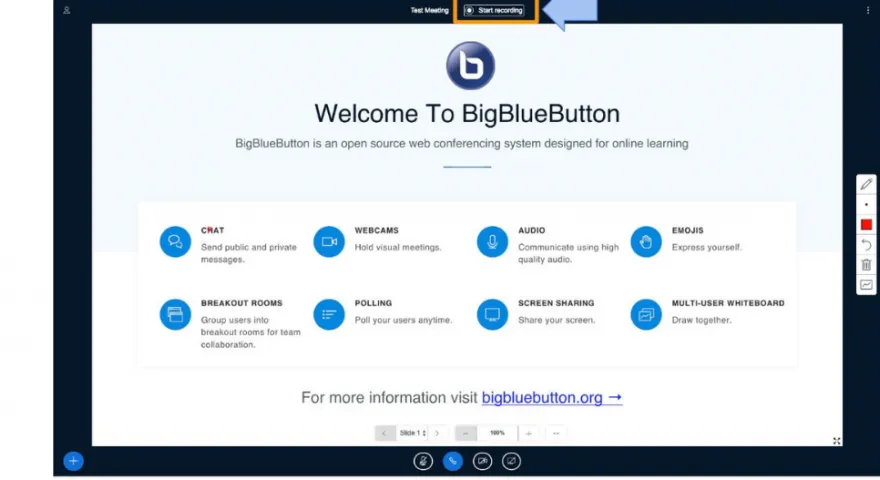
Task: Toggle webcam sharing button
Action: tap(482, 461)
